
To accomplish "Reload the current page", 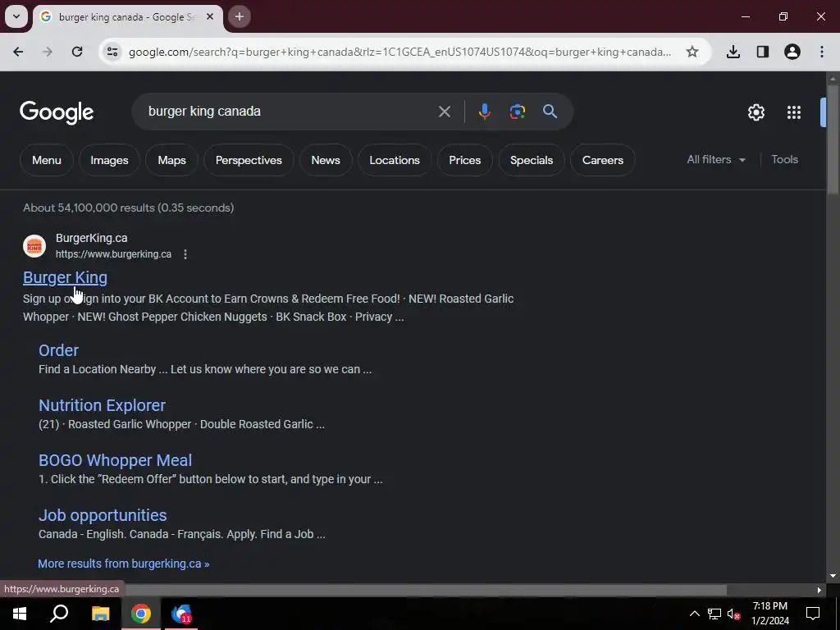I will tap(77, 52).
